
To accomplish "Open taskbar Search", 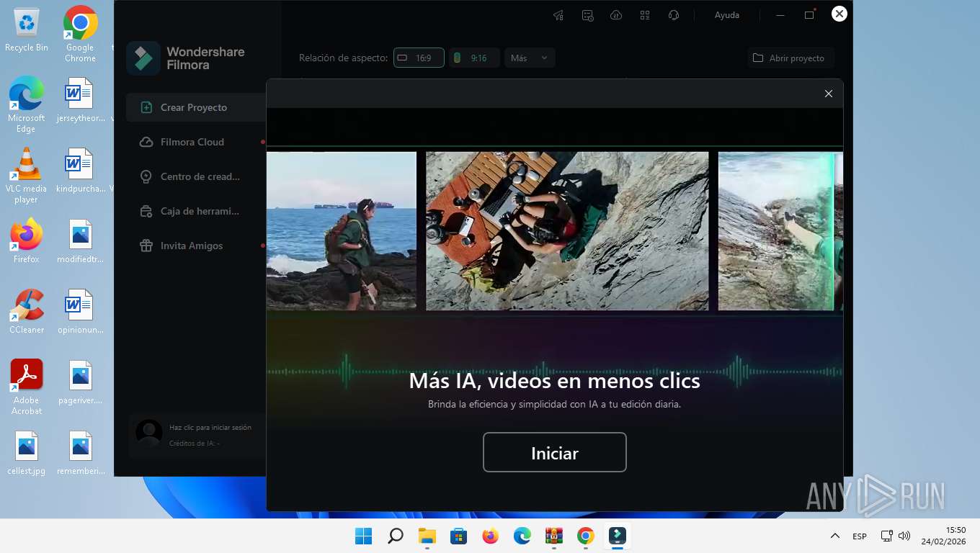I will [396, 536].
